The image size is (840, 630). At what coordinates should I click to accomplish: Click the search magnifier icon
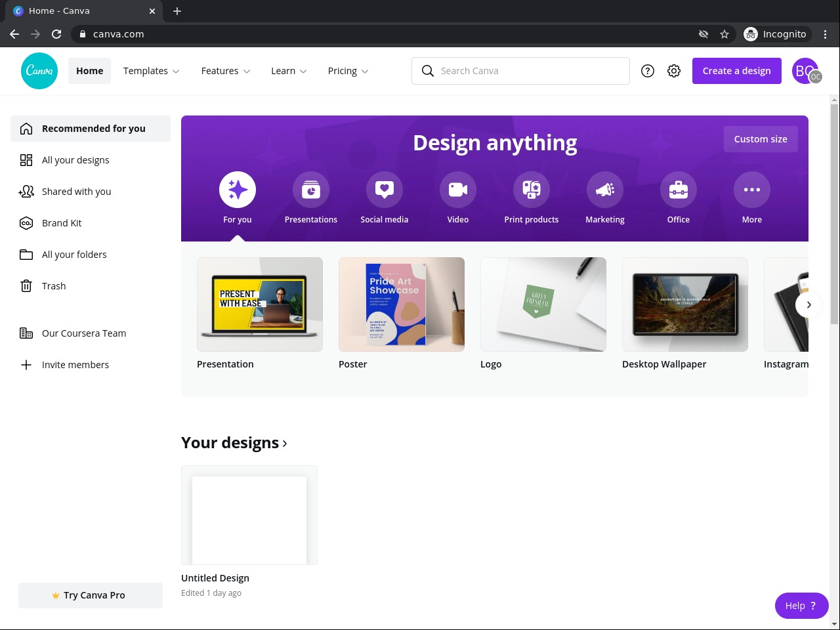pos(428,71)
